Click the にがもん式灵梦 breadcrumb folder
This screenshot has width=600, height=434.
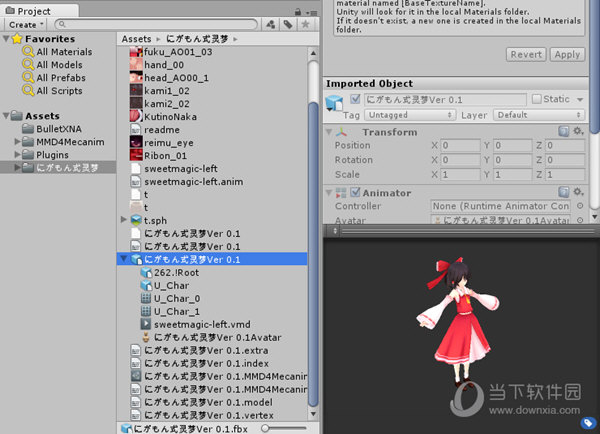tap(197, 39)
